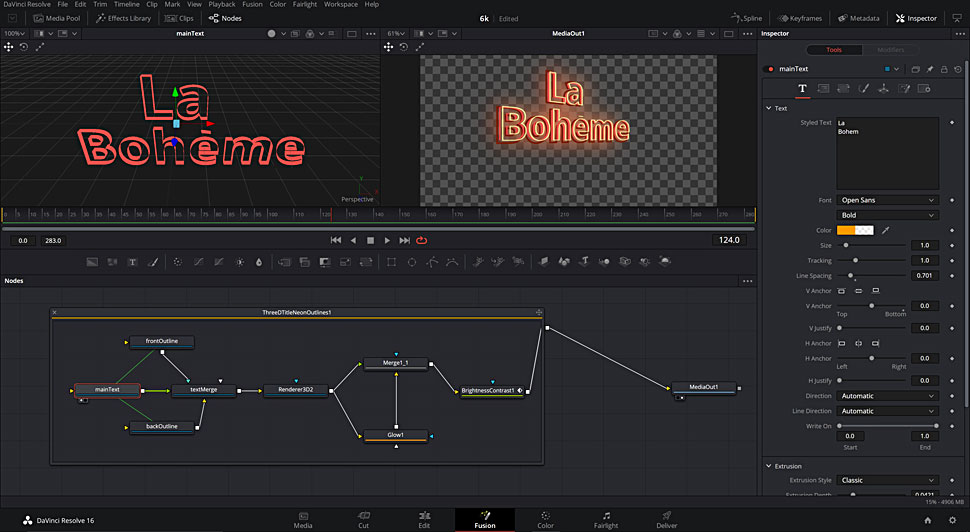Image resolution: width=970 pixels, height=532 pixels.
Task: Click the Ellipse mask tool icon
Action: coord(411,262)
